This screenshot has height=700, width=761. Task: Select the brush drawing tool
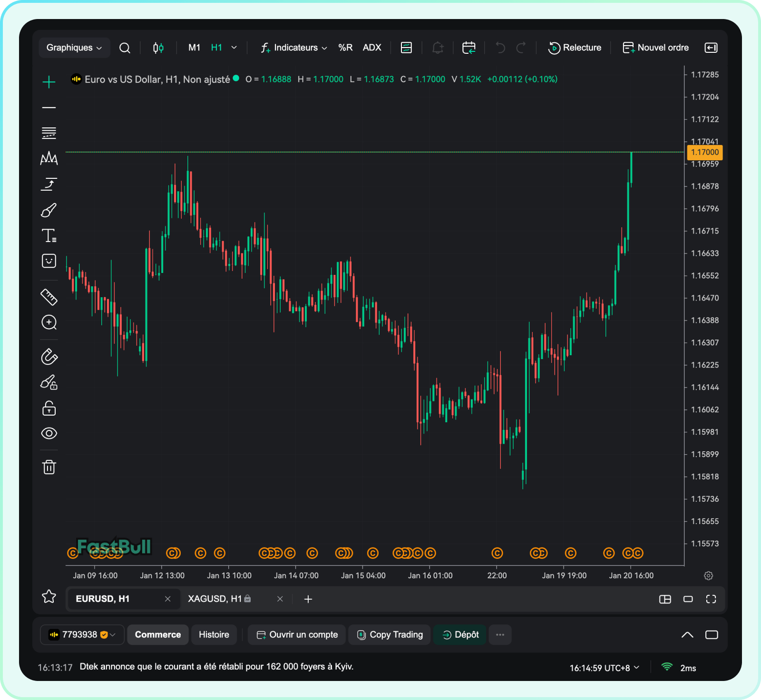click(x=49, y=210)
